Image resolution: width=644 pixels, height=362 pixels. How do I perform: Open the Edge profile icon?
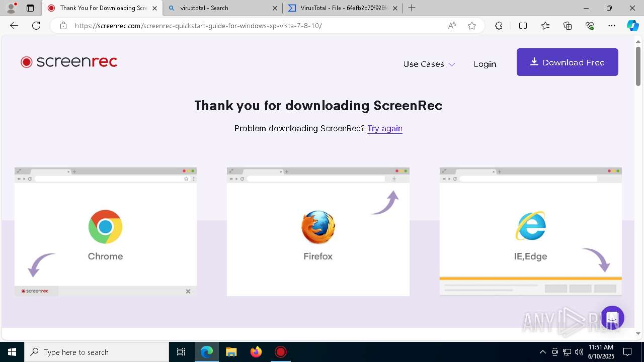11,8
